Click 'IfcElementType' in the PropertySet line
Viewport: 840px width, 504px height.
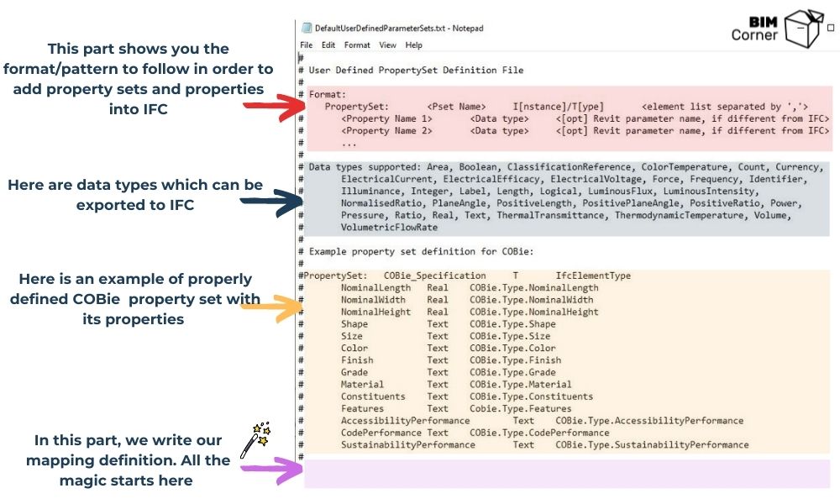pos(593,276)
